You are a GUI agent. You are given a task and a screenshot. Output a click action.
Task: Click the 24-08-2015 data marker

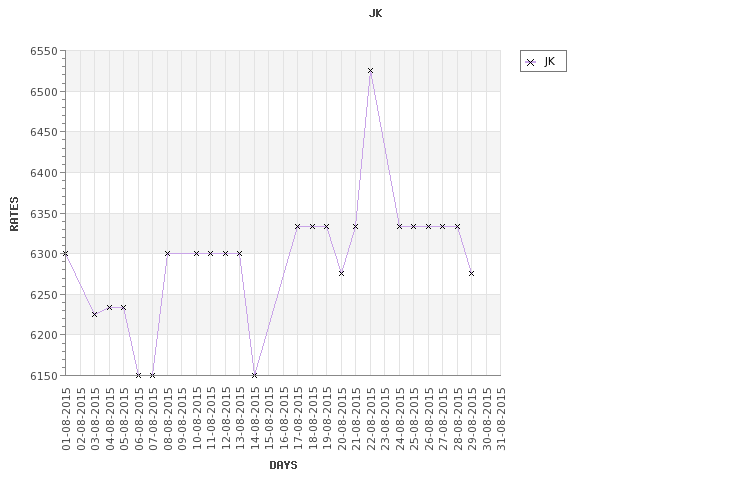click(399, 226)
